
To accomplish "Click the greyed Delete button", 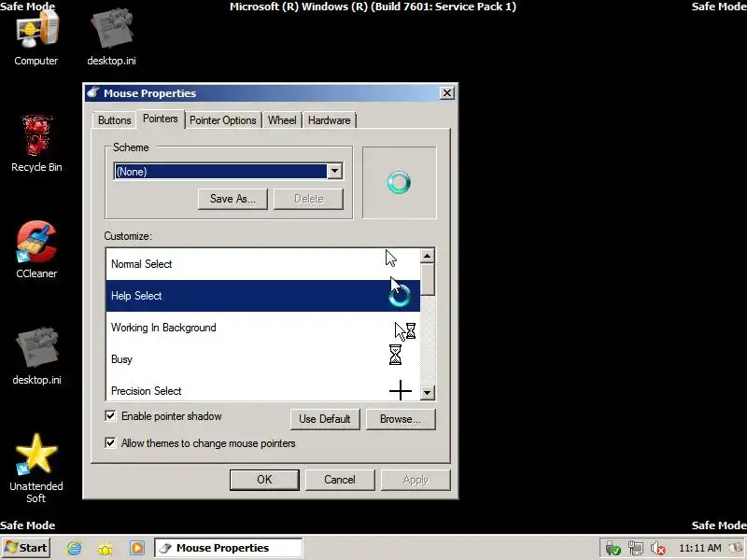I will pyautogui.click(x=309, y=199).
